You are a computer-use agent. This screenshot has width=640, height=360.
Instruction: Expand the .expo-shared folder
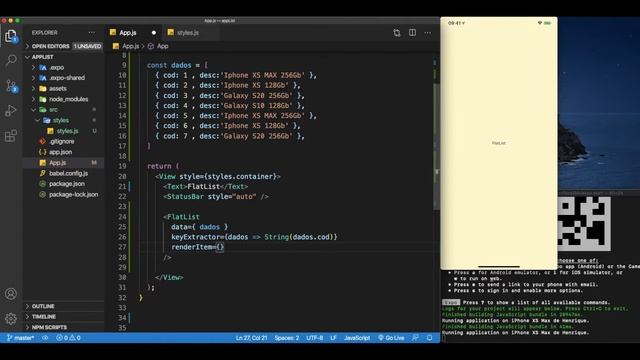[67, 78]
